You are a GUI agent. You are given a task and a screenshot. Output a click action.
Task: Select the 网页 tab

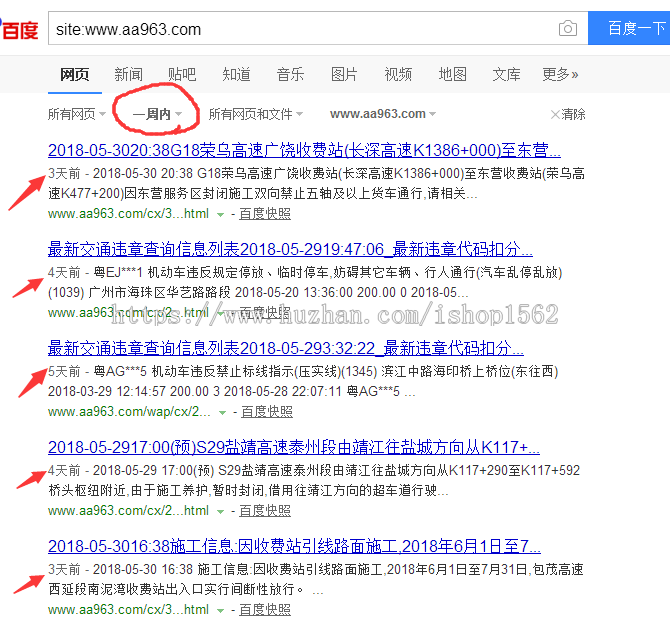click(x=75, y=74)
